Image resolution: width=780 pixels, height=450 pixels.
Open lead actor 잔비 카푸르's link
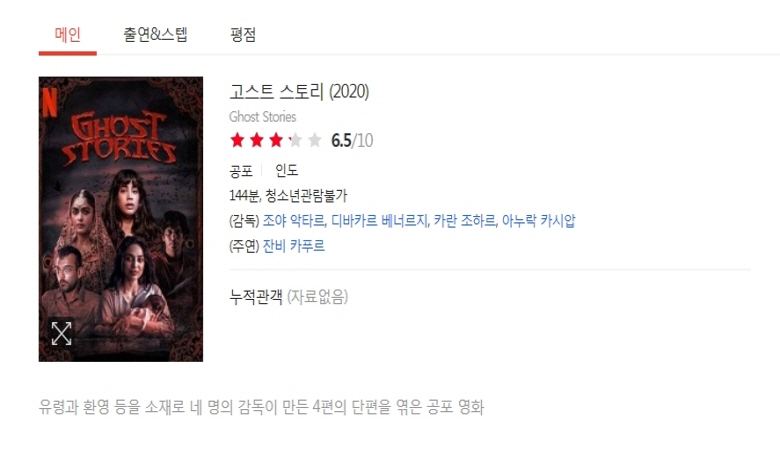point(293,246)
